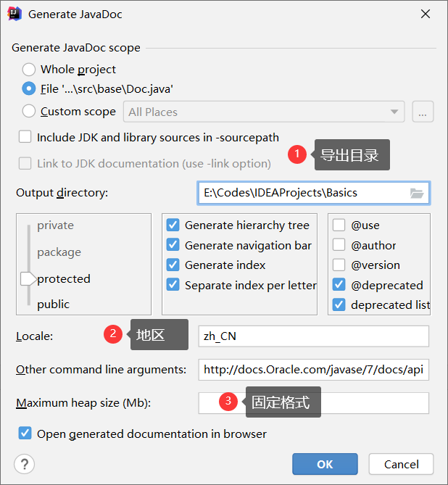Focus the Other command line arguments field
This screenshot has height=485, width=448.
(x=313, y=369)
